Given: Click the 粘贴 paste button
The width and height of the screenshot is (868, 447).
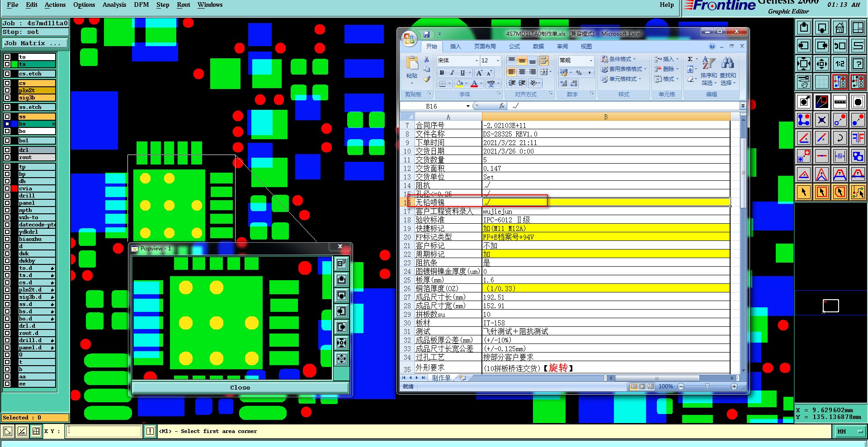Looking at the screenshot, I should tap(412, 70).
